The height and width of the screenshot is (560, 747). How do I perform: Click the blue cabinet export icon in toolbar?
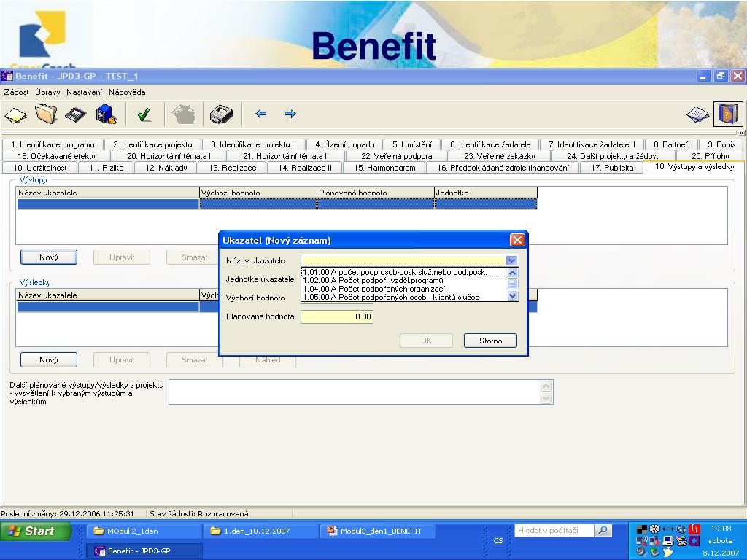coord(106,114)
